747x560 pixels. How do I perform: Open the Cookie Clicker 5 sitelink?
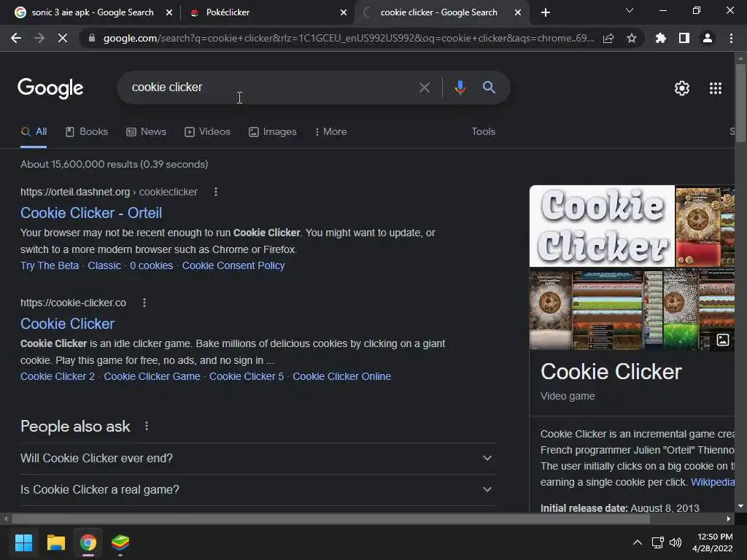pos(247,376)
